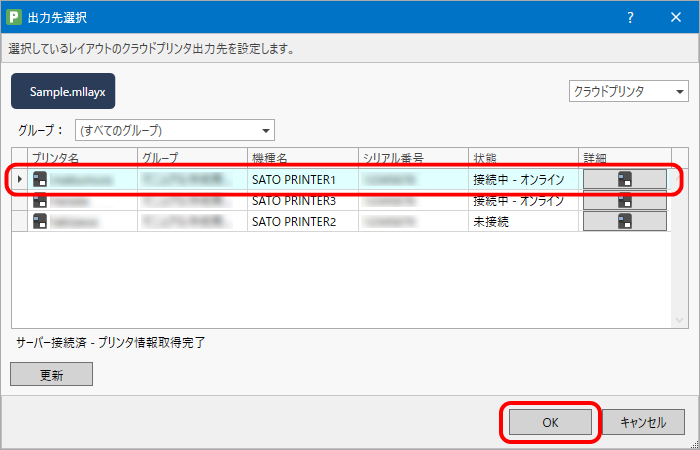
Task: Sort by 機種名 column header
Action: pyautogui.click(x=303, y=158)
